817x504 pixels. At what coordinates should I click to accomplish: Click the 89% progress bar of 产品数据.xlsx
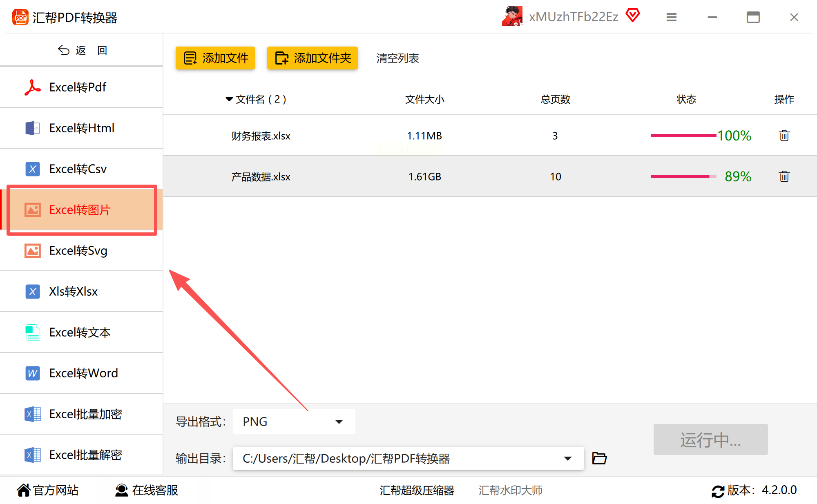click(683, 176)
